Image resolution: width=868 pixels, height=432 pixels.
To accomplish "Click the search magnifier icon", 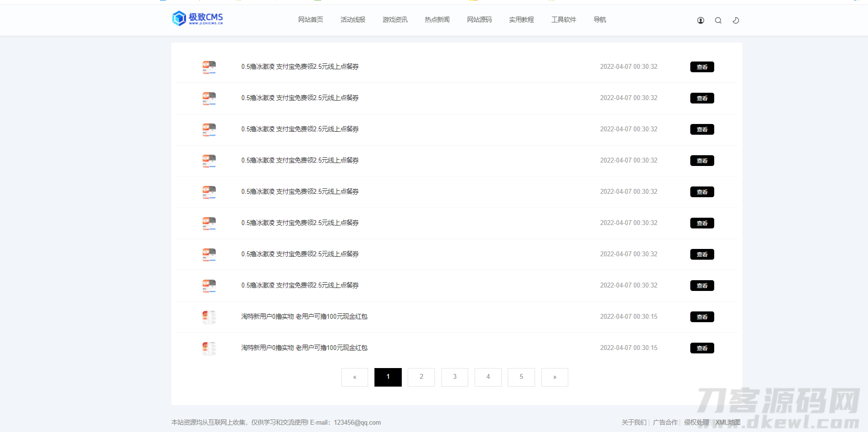I will [x=718, y=21].
